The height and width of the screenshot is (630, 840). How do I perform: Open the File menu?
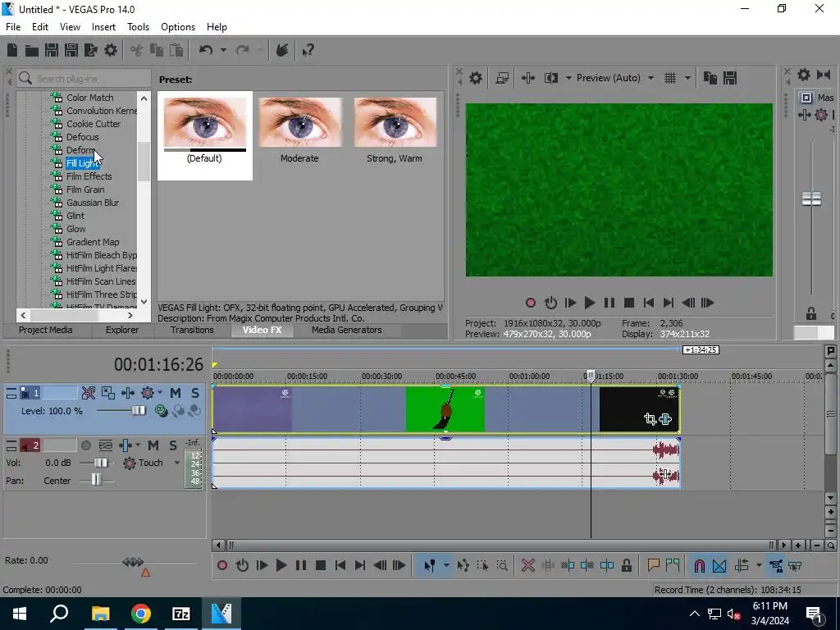pos(13,27)
